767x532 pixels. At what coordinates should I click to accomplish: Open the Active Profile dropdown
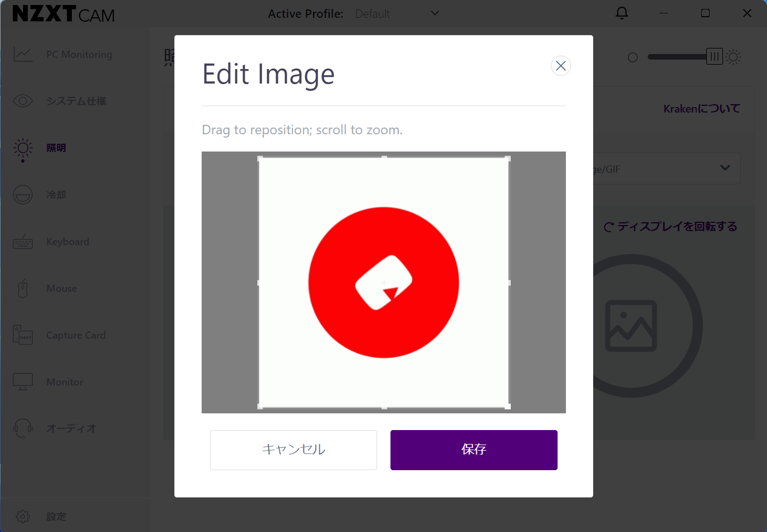397,13
